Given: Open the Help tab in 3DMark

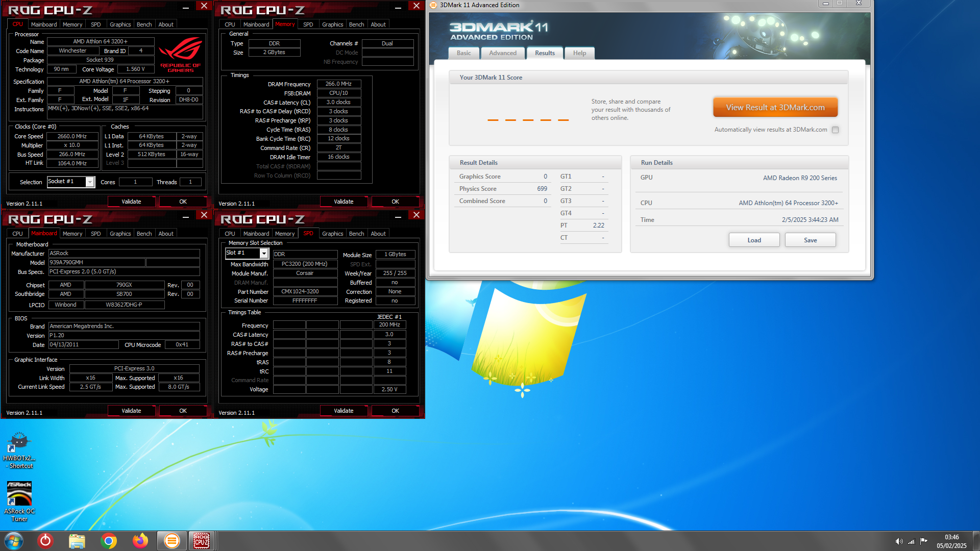Looking at the screenshot, I should 579,53.
